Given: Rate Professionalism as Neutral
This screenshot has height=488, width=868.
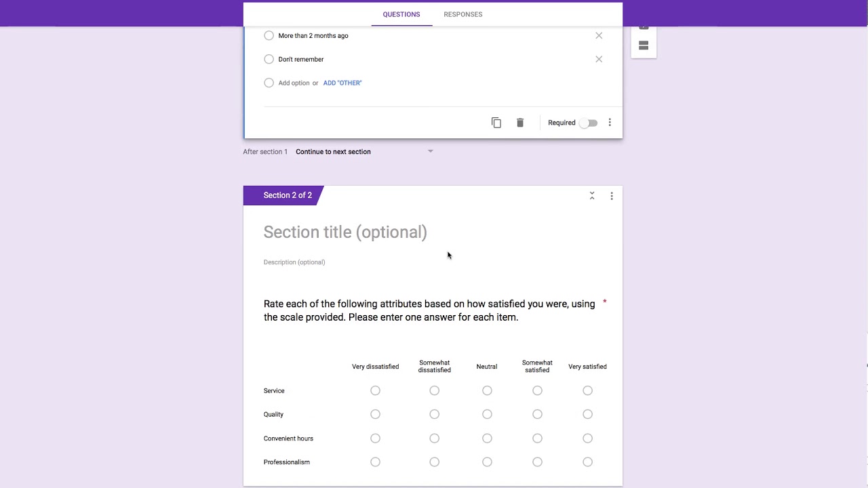Looking at the screenshot, I should (x=487, y=462).
